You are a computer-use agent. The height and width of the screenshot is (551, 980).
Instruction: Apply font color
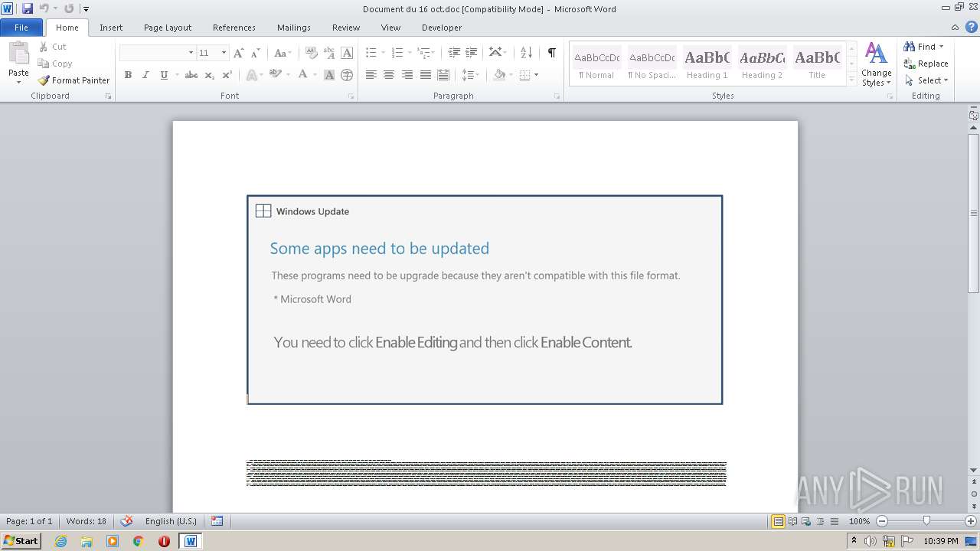coord(303,75)
